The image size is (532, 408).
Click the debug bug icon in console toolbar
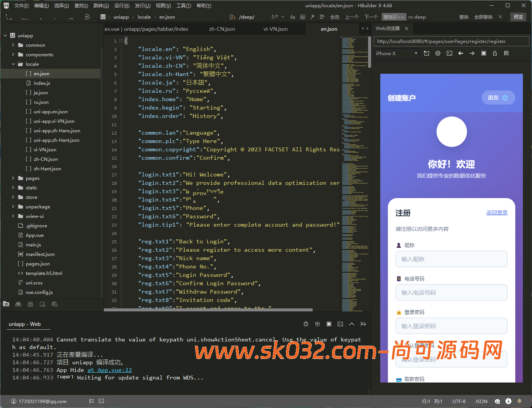tap(306, 324)
